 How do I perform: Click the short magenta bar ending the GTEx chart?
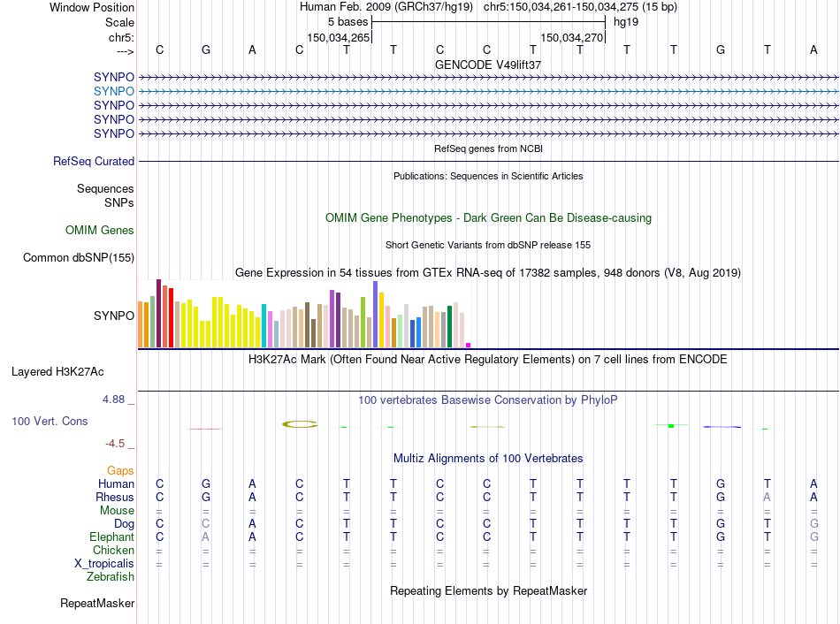(469, 345)
